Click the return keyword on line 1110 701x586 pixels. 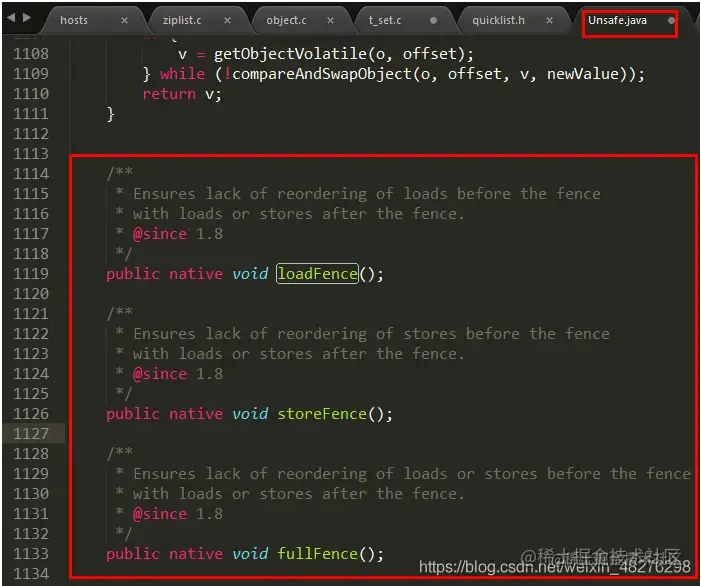point(169,94)
